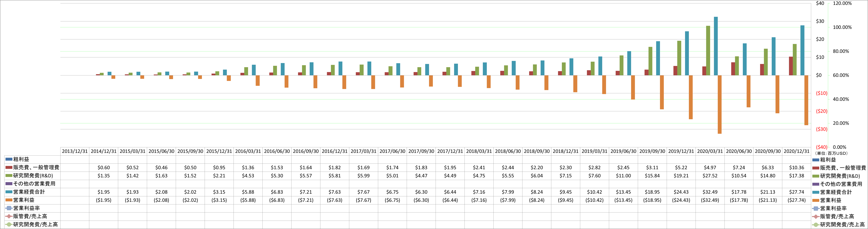Click the 営業利益 orange swatch in right legend
Viewport: 868px width, 229px height.
point(815,200)
